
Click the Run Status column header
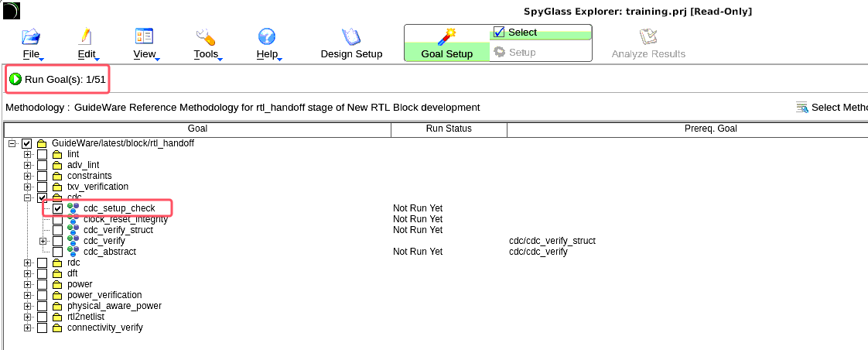[449, 129]
